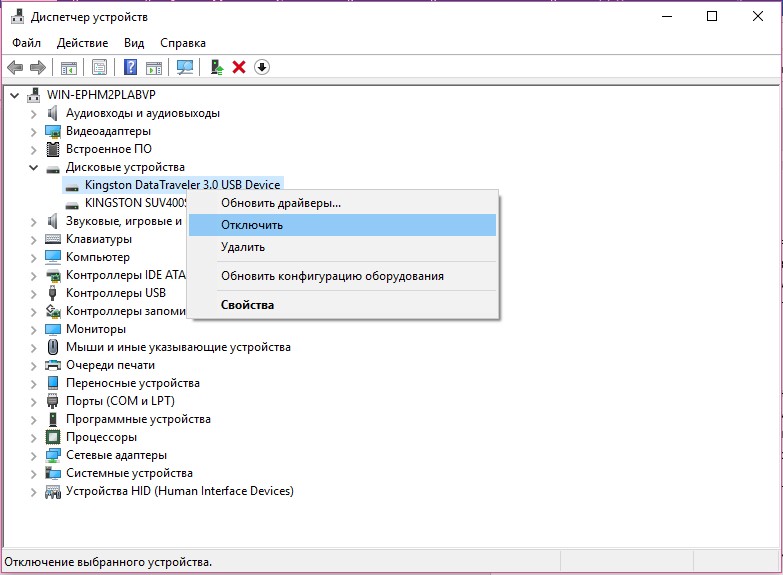Open the Действие menu
Viewport: 783px width, 575px height.
click(x=82, y=43)
